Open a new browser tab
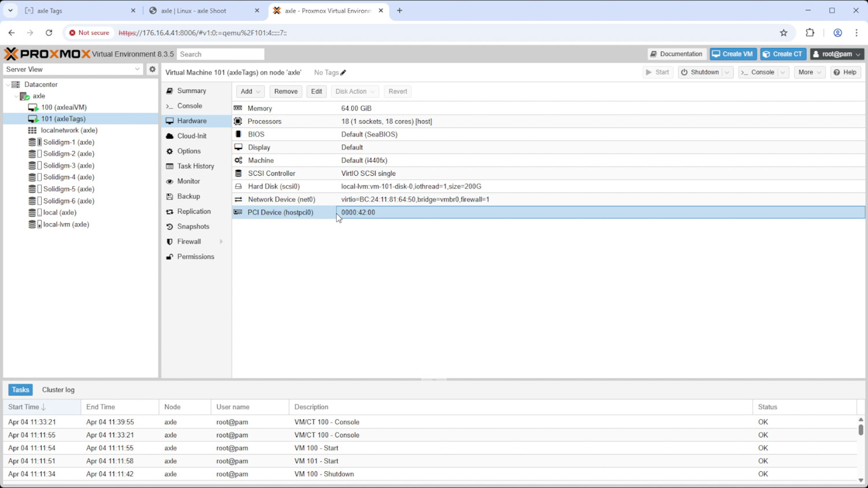 click(399, 10)
